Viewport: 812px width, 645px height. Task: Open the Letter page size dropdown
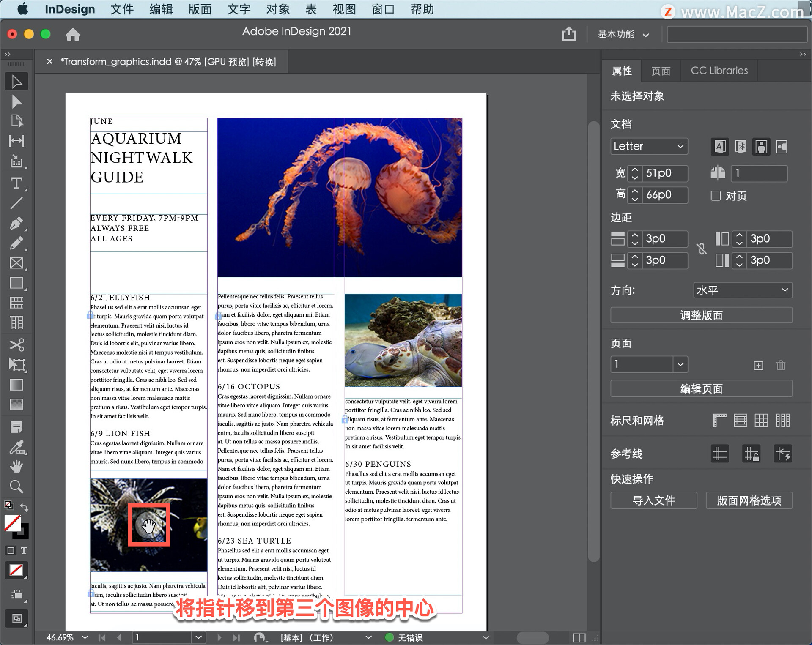[649, 146]
